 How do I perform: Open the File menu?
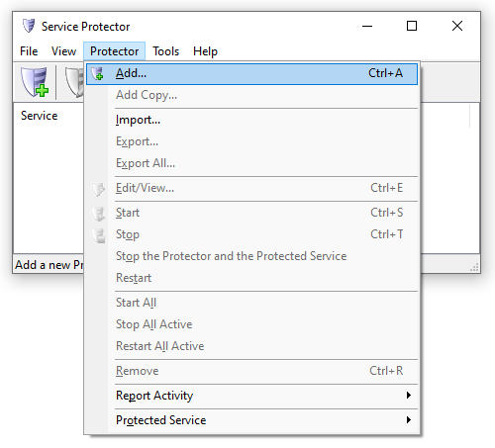[29, 51]
